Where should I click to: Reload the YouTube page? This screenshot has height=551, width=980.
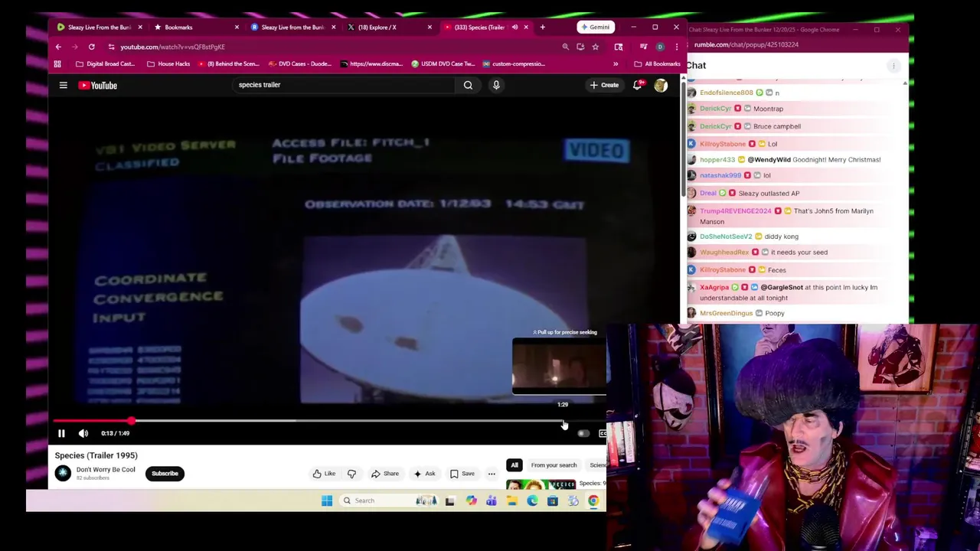point(91,47)
